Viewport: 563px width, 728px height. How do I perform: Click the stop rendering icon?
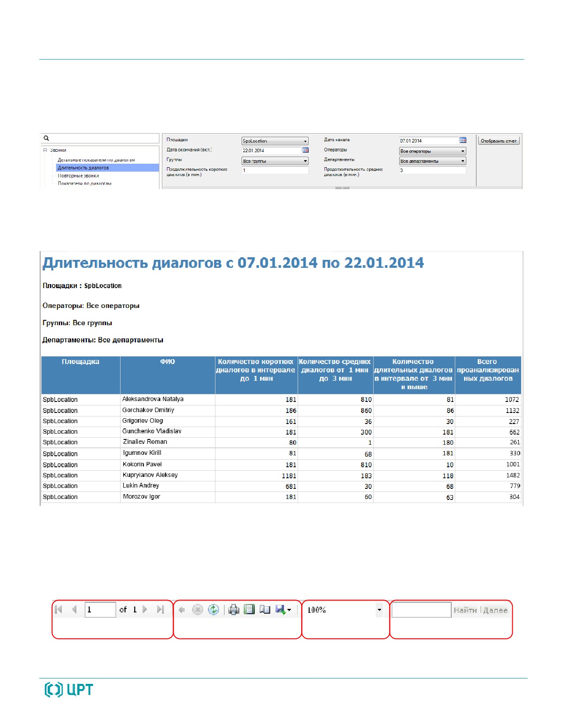[197, 610]
